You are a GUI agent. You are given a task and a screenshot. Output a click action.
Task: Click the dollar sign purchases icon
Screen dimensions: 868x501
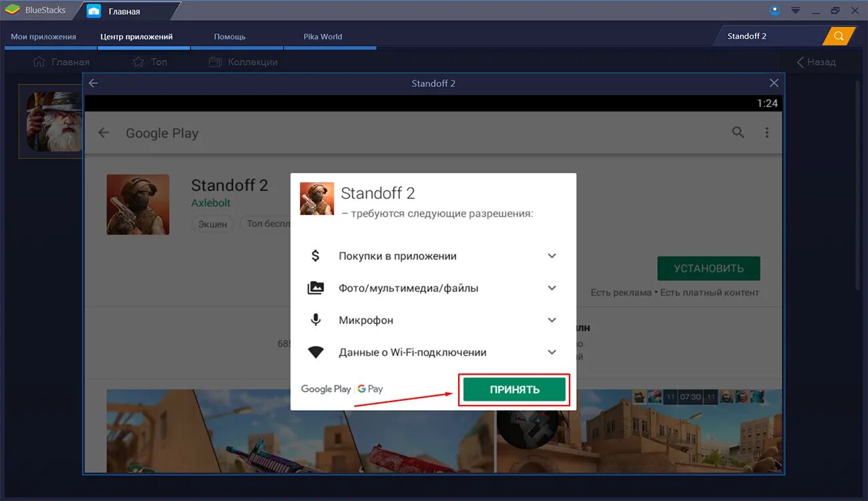click(316, 256)
